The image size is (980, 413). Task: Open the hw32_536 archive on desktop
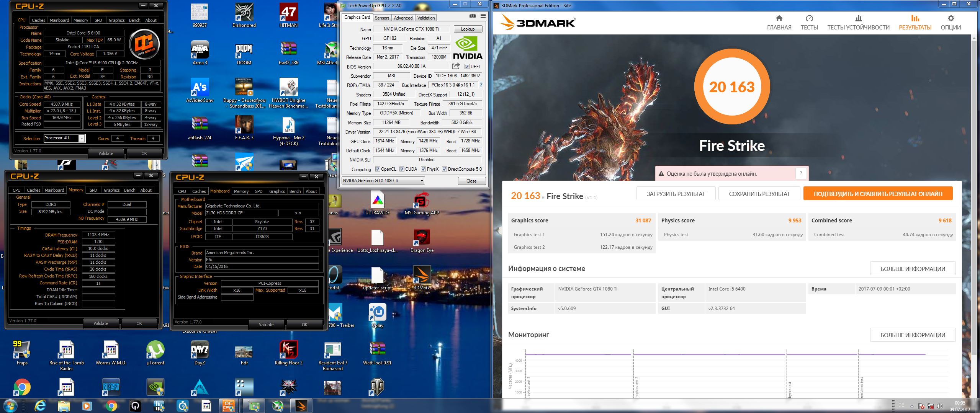click(x=288, y=53)
